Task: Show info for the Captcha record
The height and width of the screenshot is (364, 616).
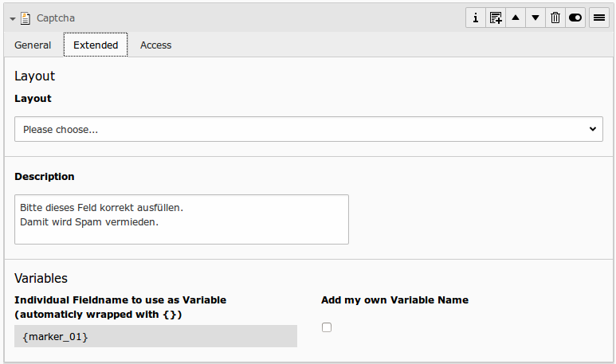Action: 476,18
